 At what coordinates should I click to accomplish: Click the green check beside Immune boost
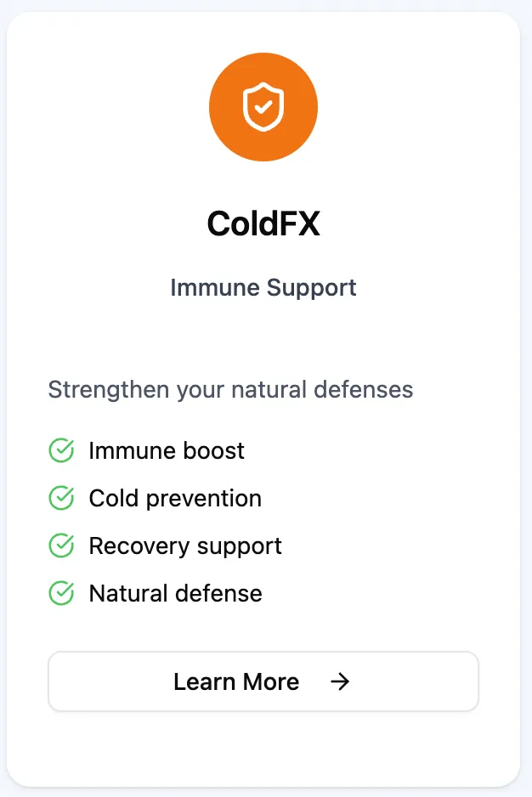pyautogui.click(x=61, y=450)
